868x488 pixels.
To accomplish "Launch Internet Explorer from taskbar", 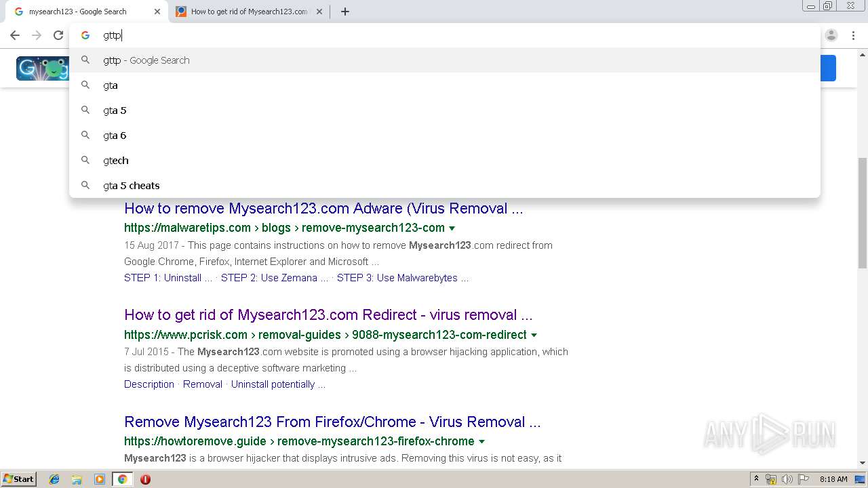I will click(54, 479).
